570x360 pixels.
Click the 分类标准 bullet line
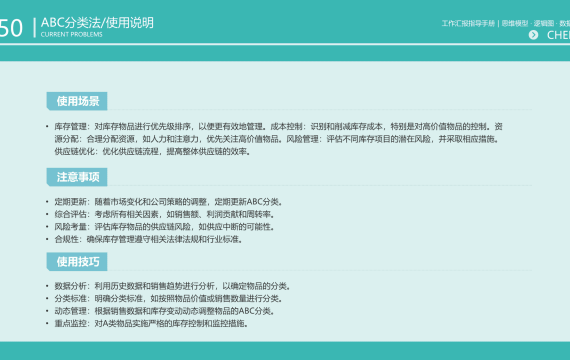tap(169, 299)
